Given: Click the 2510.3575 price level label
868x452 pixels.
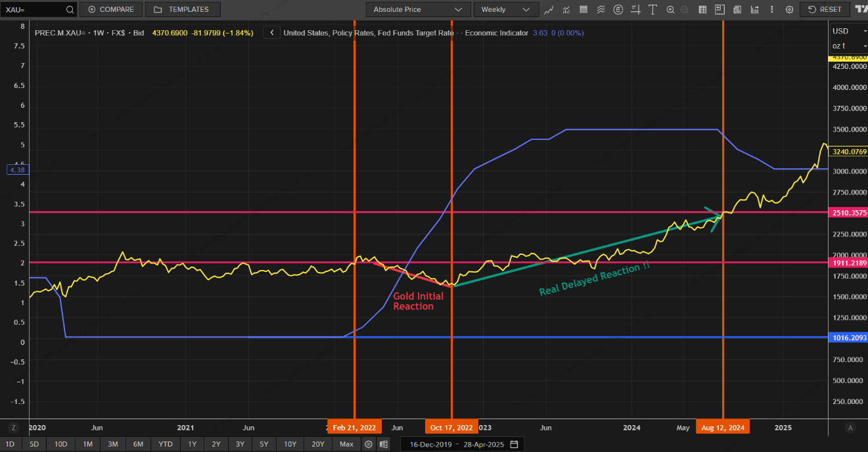Looking at the screenshot, I should tap(848, 213).
